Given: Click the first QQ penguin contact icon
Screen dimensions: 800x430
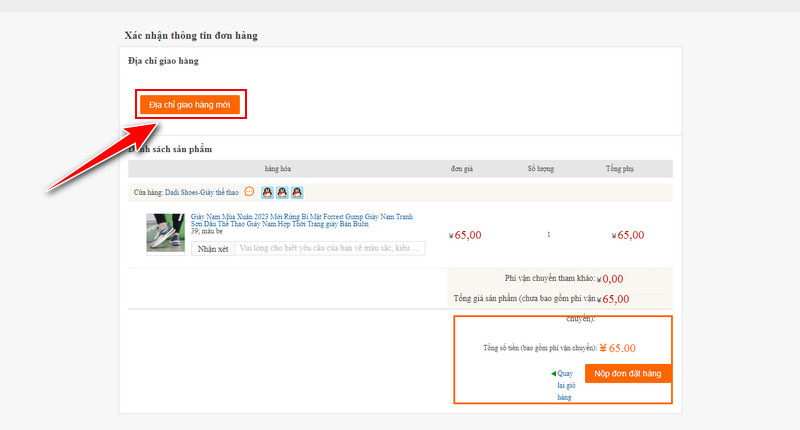Looking at the screenshot, I should pyautogui.click(x=267, y=192).
